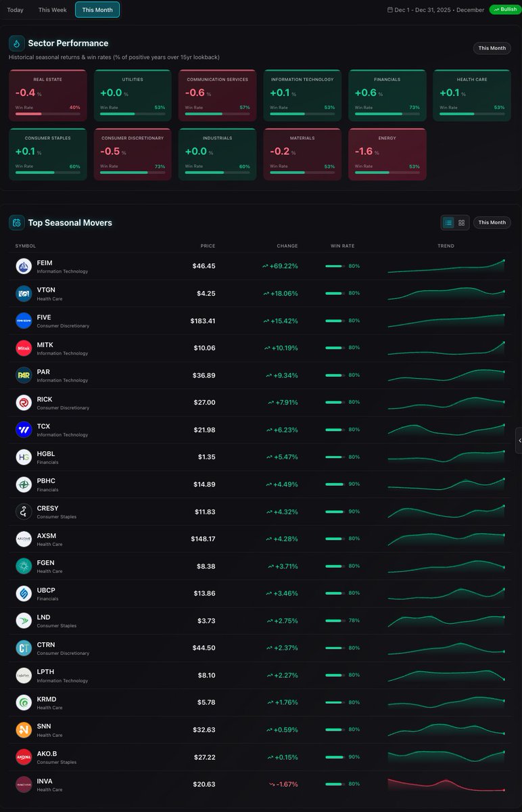The image size is (522, 812).
Task: Click the $183.41 price value
Action: pyautogui.click(x=203, y=321)
